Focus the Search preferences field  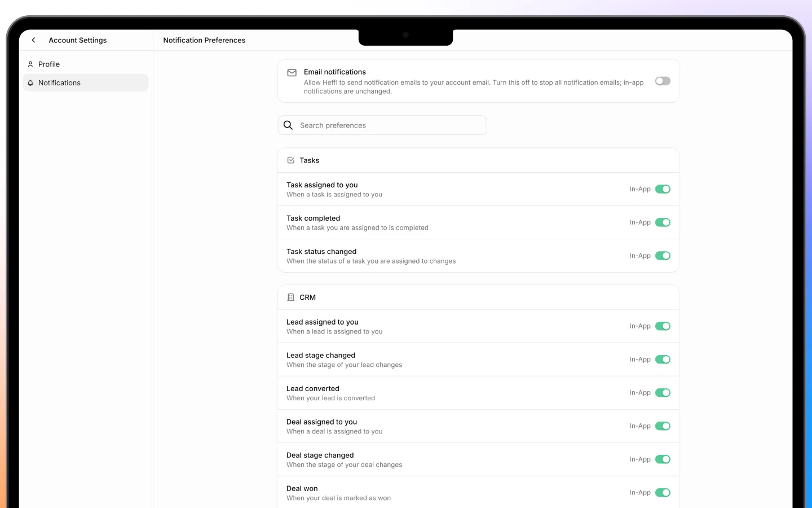click(382, 125)
